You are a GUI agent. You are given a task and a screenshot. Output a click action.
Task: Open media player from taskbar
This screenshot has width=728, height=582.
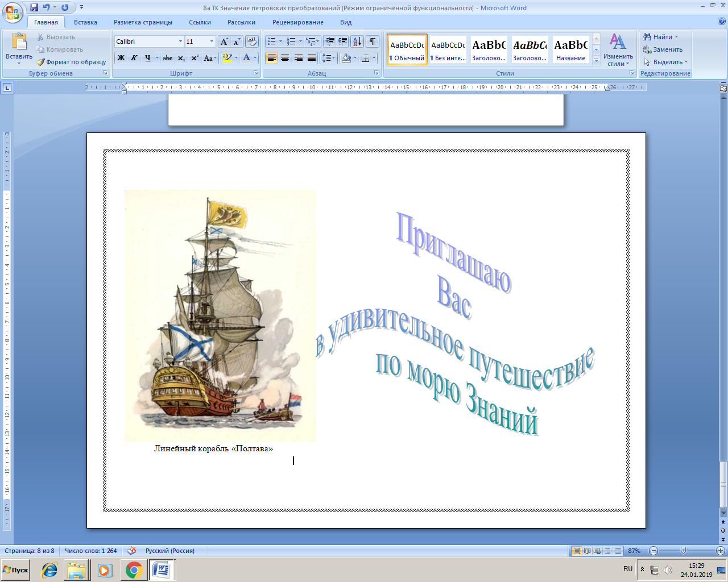tap(105, 570)
